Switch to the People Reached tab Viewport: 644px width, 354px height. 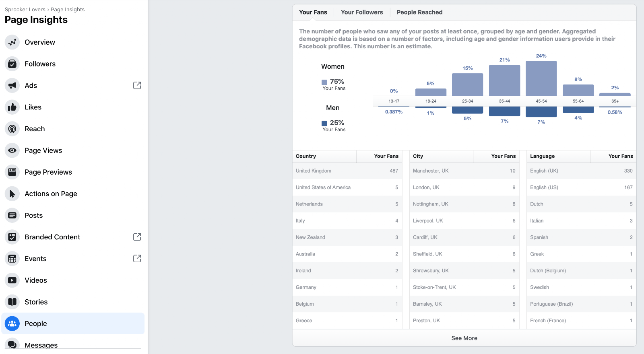[x=419, y=12]
